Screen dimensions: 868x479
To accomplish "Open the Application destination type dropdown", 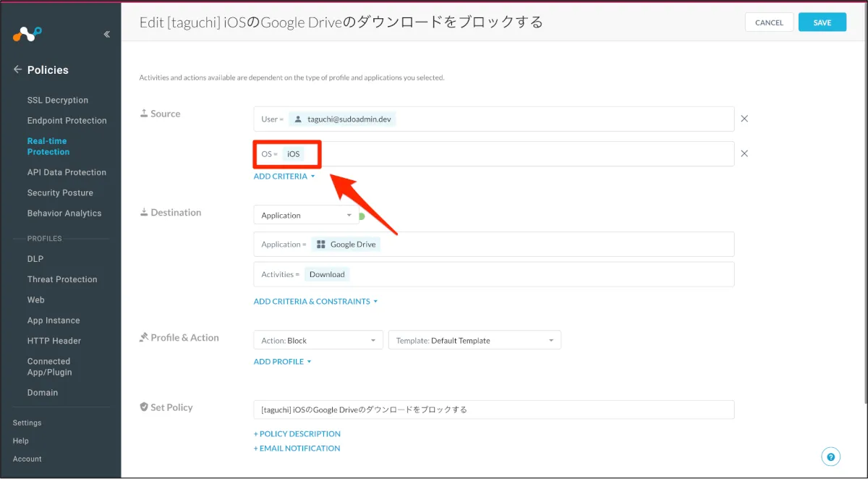I will click(306, 216).
